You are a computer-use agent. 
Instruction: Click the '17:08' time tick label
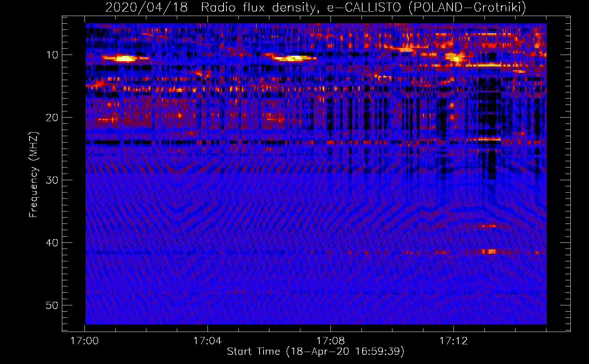[x=331, y=341]
